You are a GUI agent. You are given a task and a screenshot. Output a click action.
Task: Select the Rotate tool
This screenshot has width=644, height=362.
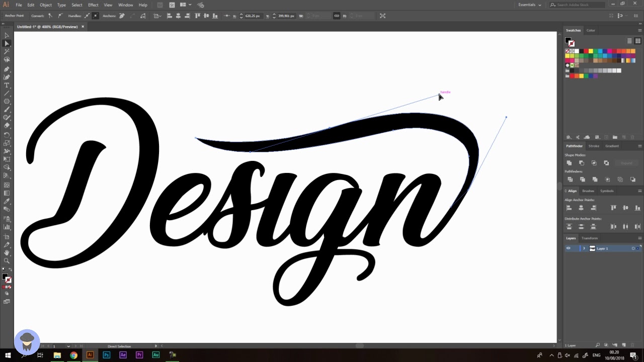tap(7, 135)
